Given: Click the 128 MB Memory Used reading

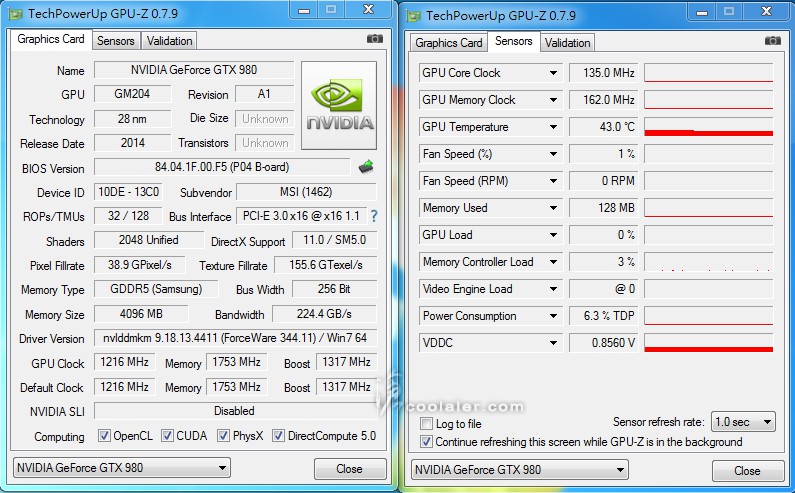Looking at the screenshot, I should (x=603, y=208).
